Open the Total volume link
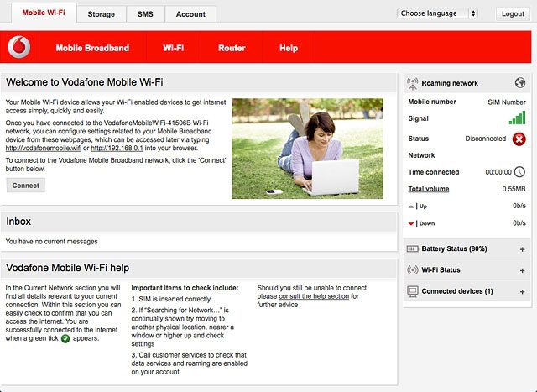The image size is (537, 392). click(x=429, y=189)
